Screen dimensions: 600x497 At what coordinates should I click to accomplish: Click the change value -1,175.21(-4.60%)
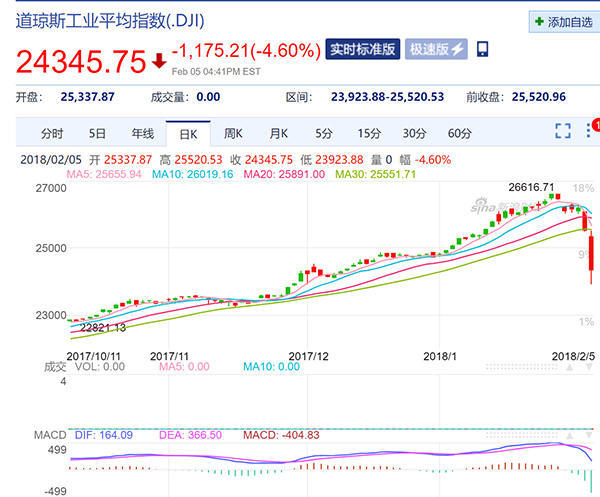click(x=246, y=51)
